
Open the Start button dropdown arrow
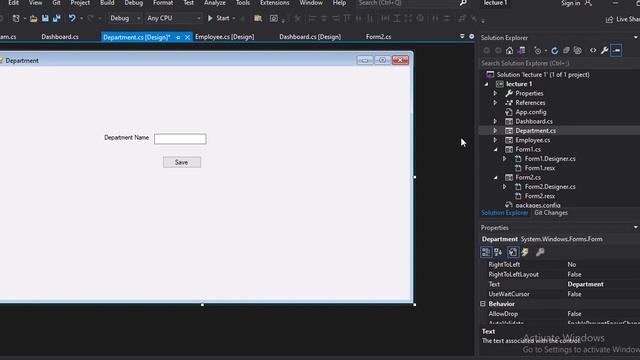coord(234,18)
